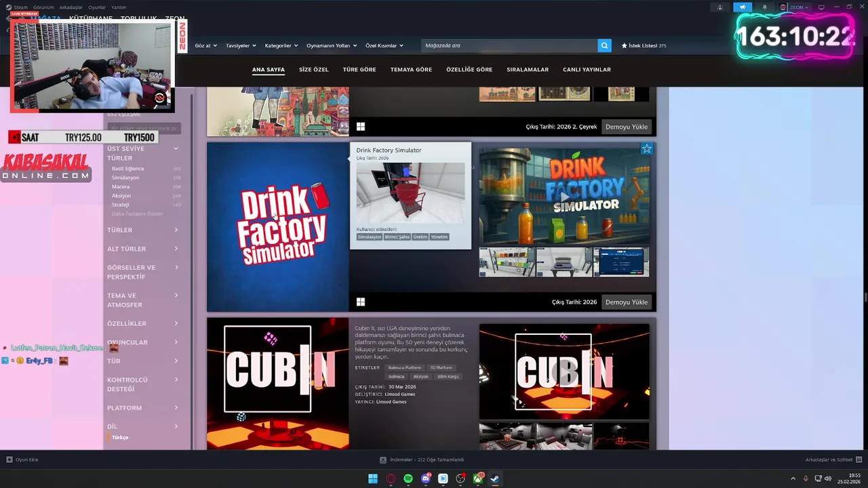Open Xbox app from the taskbar

coord(478,479)
